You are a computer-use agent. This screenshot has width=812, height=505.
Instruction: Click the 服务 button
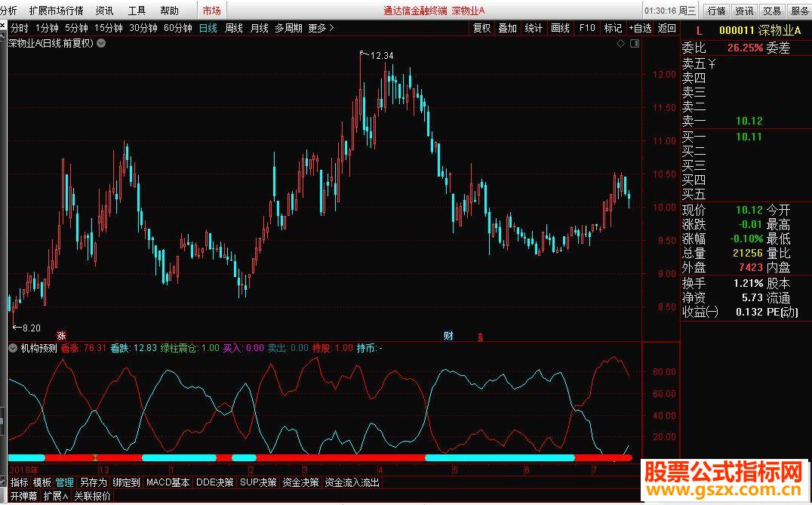[800, 11]
